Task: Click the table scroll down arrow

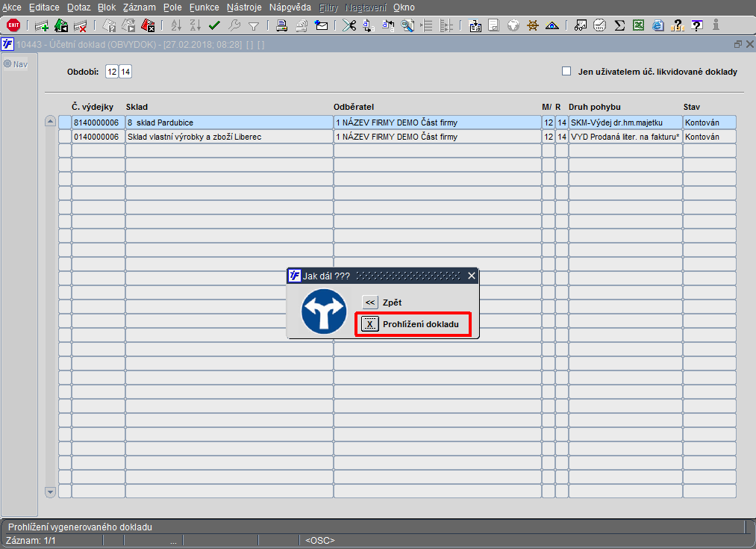Action: coord(50,492)
